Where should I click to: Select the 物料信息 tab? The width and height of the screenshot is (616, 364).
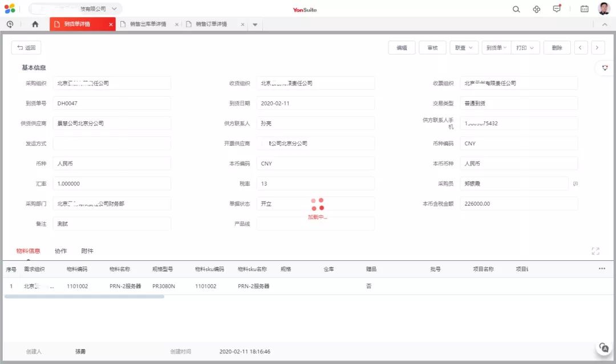click(29, 251)
